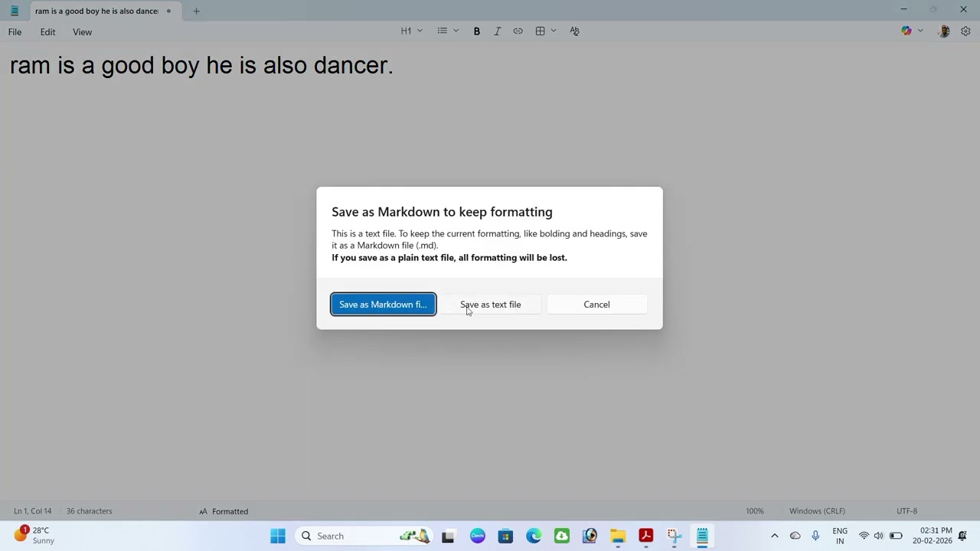
Task: Expand the Copilot dropdown arrow
Action: click(x=920, y=31)
